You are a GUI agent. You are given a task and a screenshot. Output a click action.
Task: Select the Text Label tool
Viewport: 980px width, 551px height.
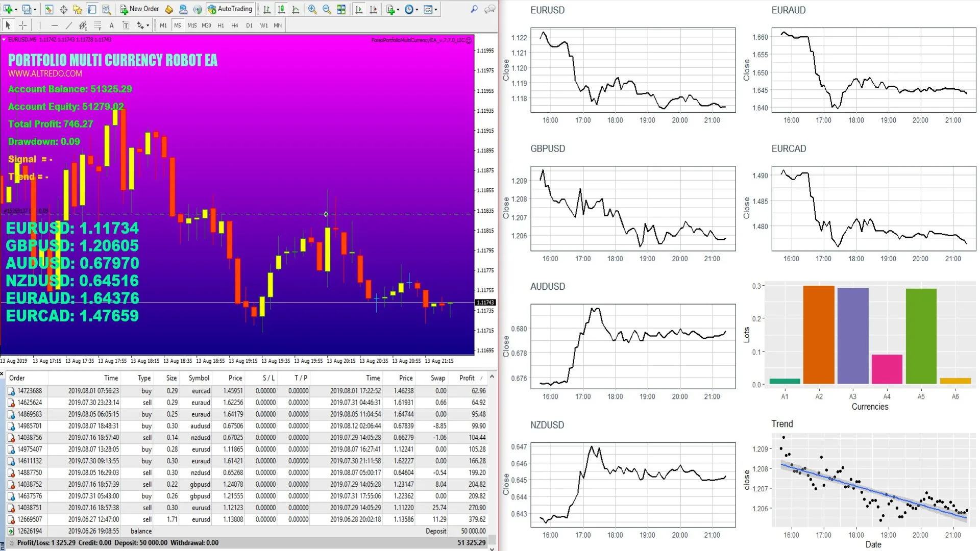pos(126,25)
